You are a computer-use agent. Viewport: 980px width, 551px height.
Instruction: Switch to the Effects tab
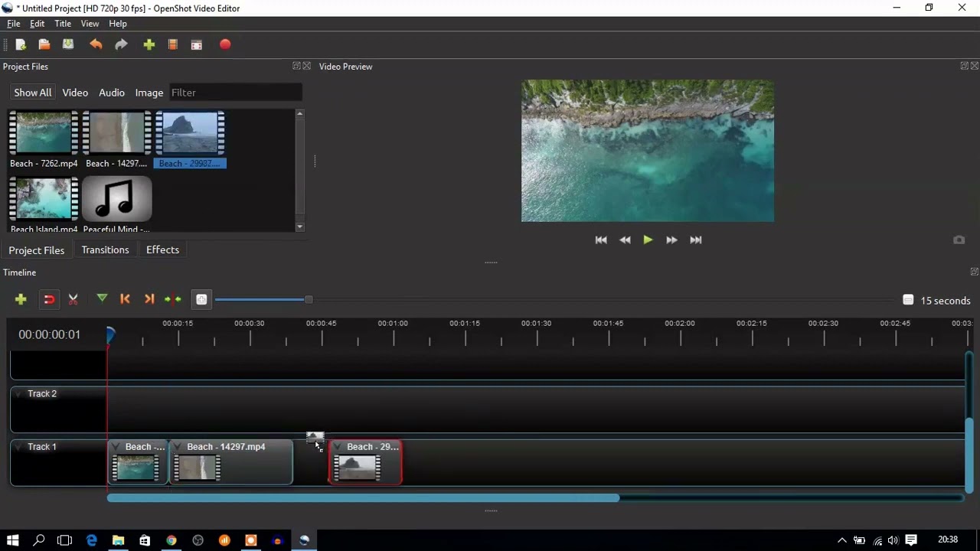(x=162, y=250)
